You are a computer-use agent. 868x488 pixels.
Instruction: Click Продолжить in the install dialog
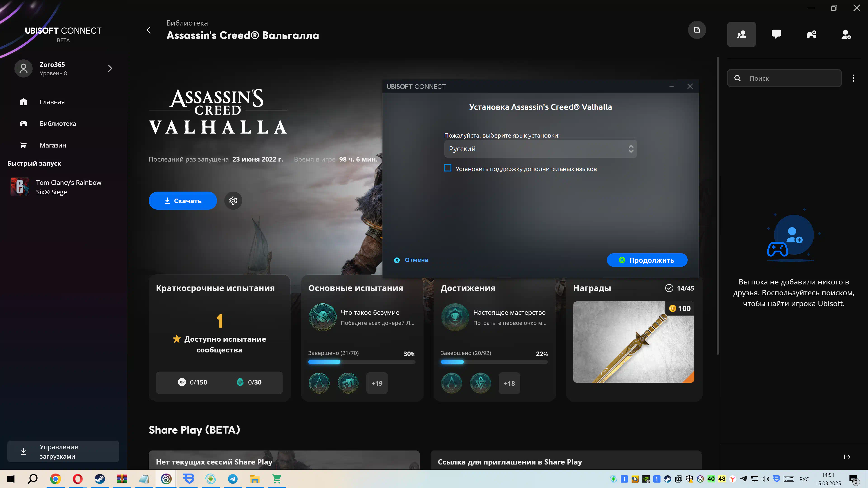click(647, 260)
